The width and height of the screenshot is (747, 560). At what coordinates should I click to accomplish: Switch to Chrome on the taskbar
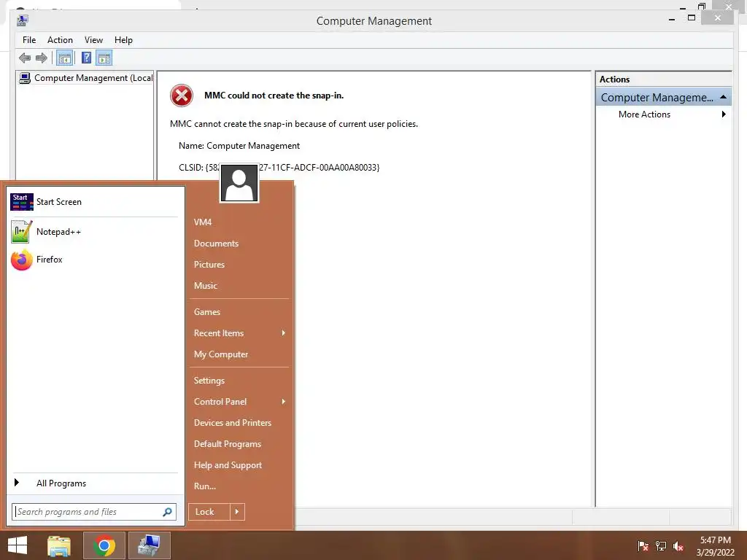coord(104,545)
